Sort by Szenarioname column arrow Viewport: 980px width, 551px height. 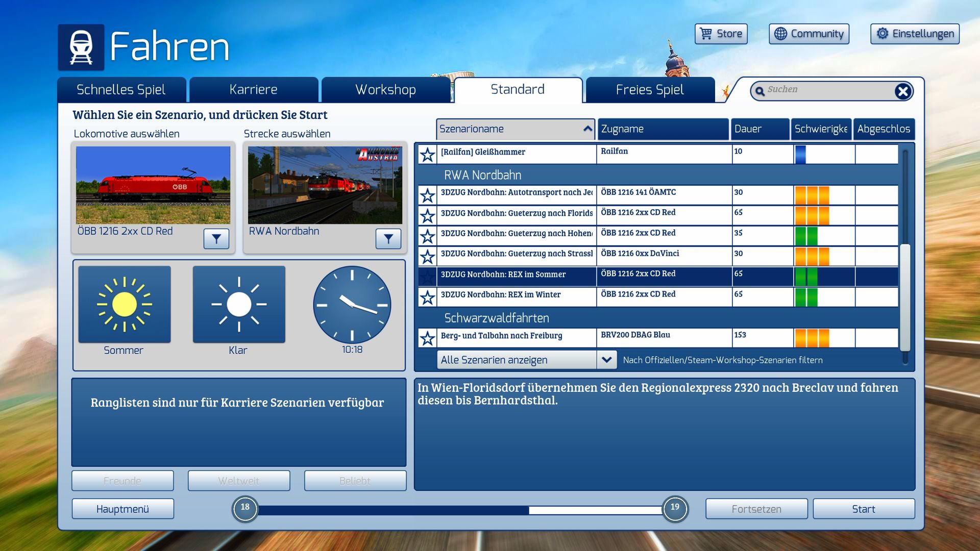587,129
